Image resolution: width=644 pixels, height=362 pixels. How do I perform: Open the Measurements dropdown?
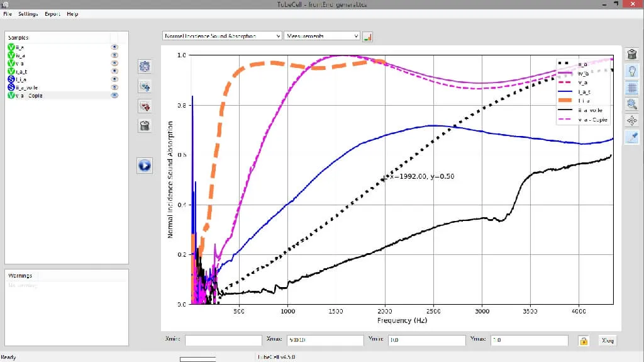322,37
